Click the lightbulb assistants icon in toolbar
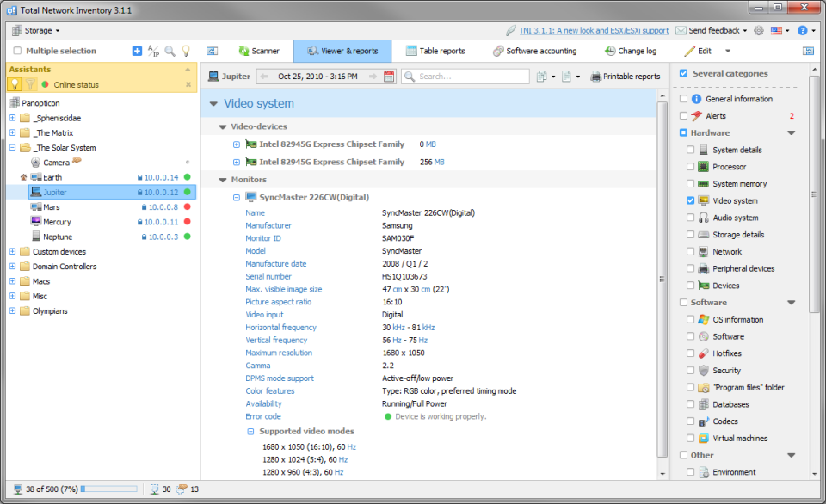 (186, 51)
